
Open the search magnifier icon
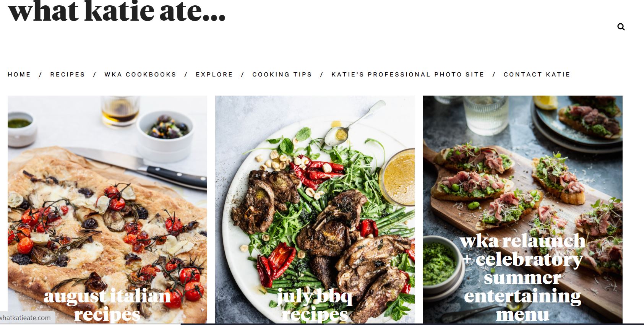(x=621, y=27)
